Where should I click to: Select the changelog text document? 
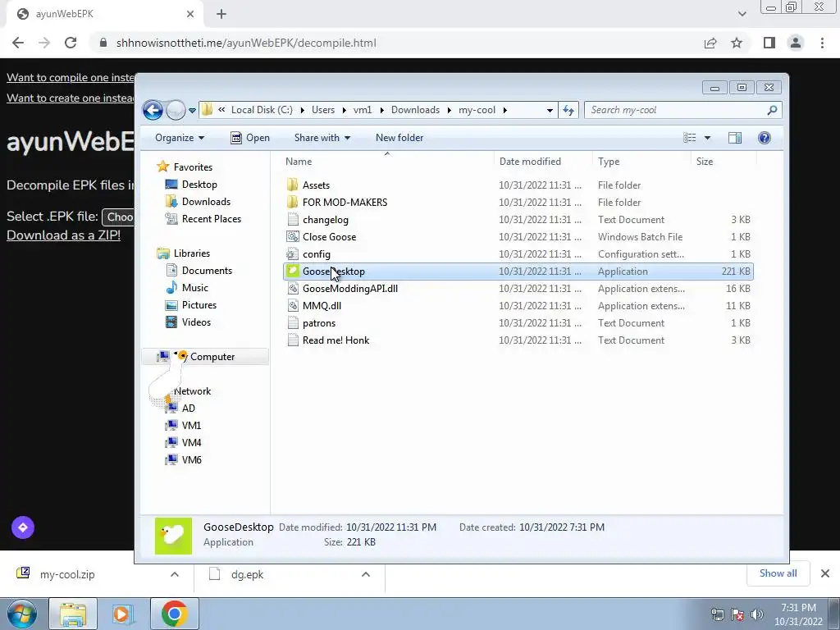pos(518,220)
